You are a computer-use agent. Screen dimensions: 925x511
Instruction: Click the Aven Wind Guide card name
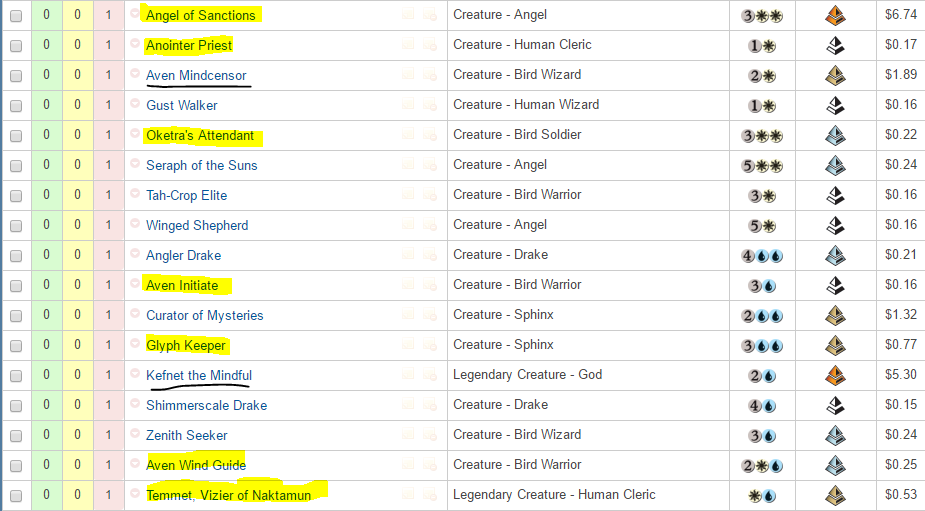pyautogui.click(x=196, y=465)
